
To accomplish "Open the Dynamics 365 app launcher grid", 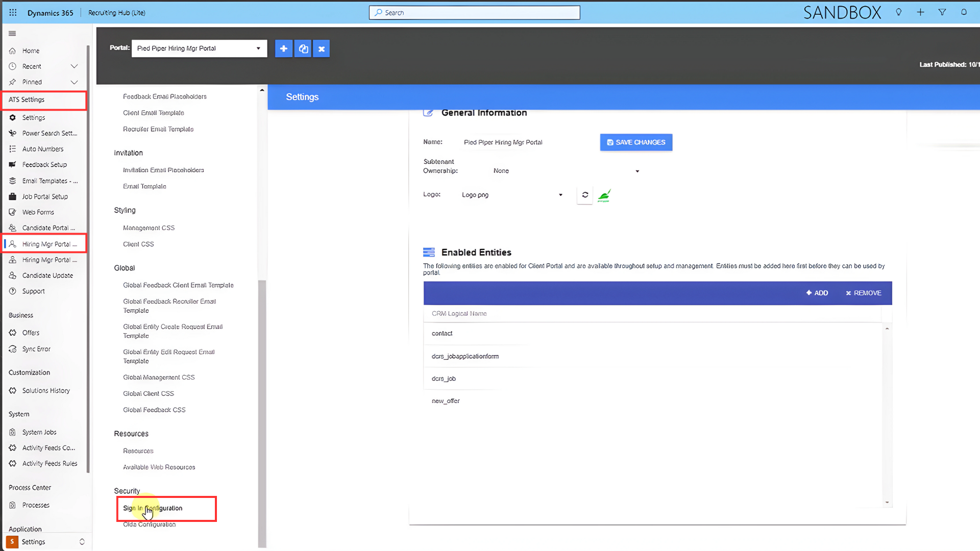I will [x=13, y=13].
